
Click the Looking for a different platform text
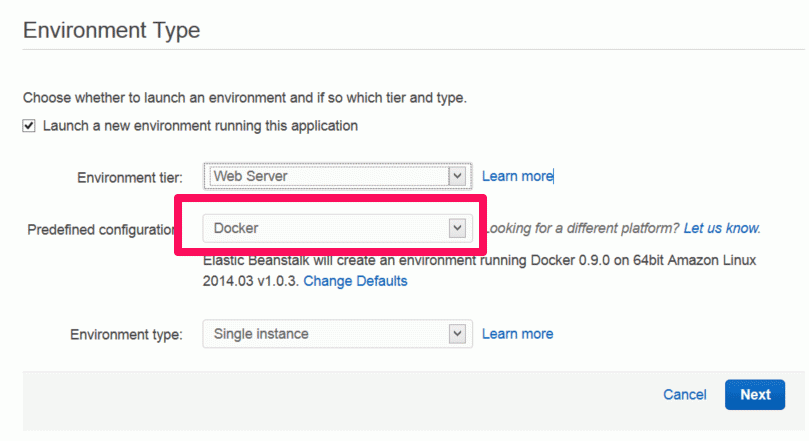(584, 228)
